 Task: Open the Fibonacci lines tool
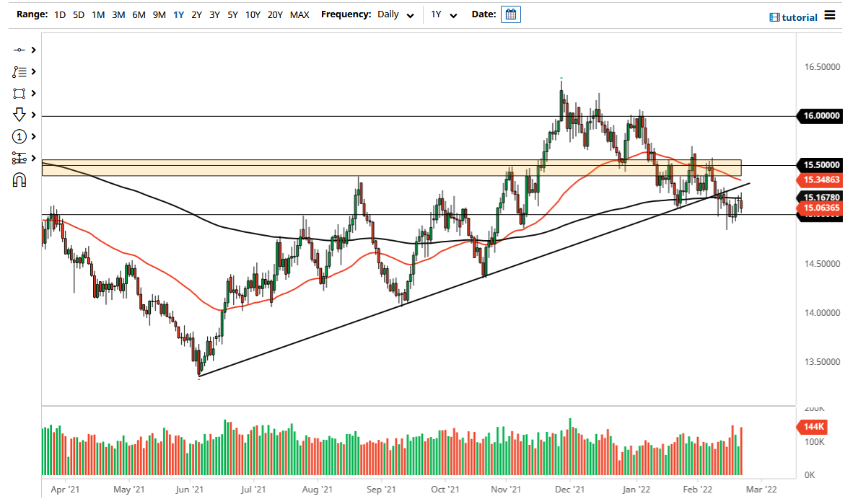coord(20,71)
